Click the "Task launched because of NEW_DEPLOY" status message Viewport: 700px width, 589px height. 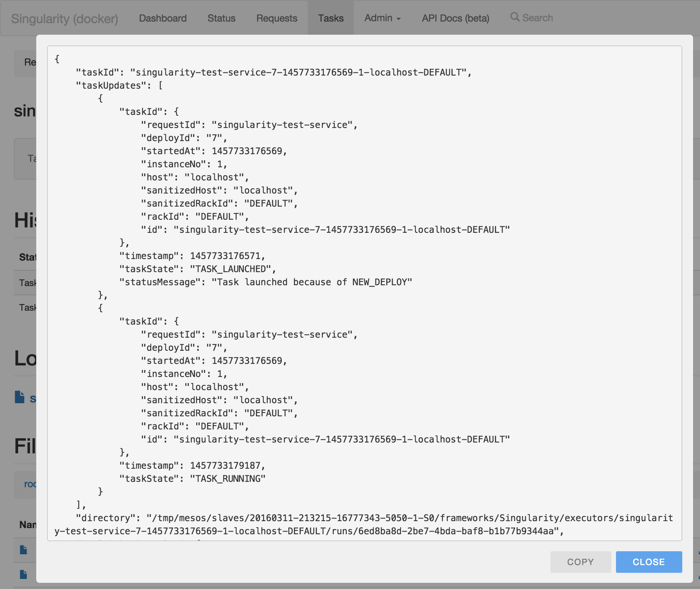[312, 282]
